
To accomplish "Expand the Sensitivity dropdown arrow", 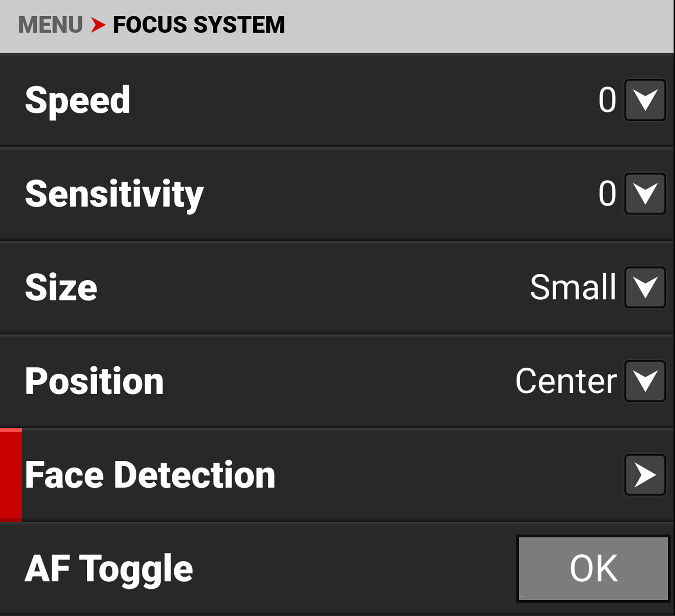I will coord(645,193).
